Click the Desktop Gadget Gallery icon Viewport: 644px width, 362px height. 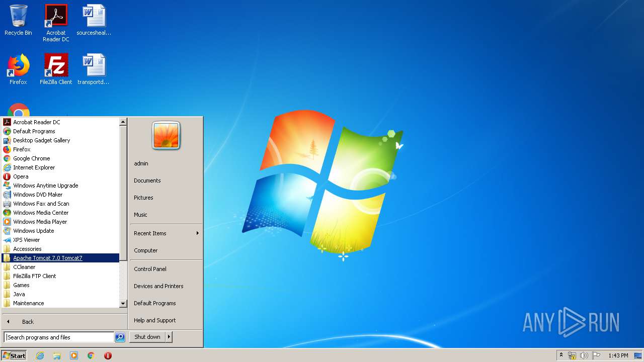pyautogui.click(x=7, y=140)
